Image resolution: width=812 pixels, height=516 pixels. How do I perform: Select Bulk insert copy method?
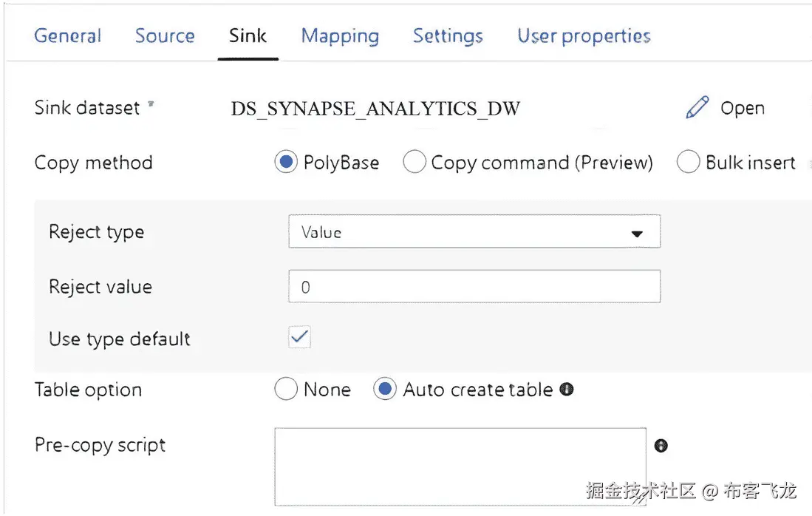point(688,163)
